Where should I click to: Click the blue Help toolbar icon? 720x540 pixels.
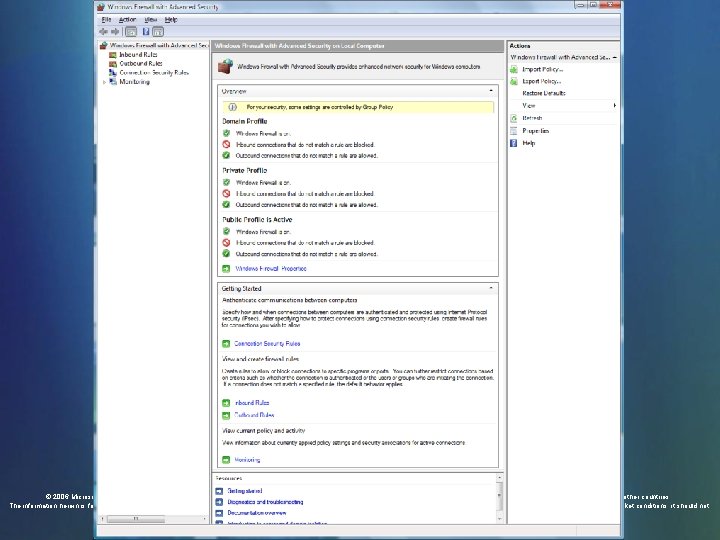click(146, 32)
